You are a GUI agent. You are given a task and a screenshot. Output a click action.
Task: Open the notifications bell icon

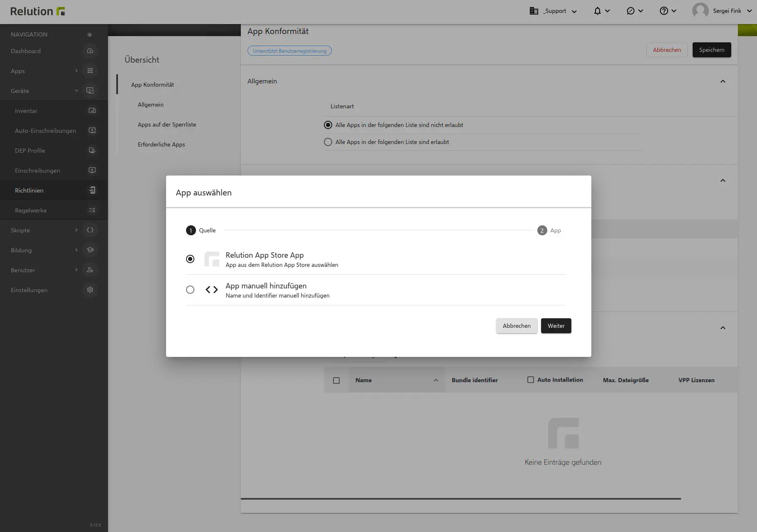[x=598, y=10]
